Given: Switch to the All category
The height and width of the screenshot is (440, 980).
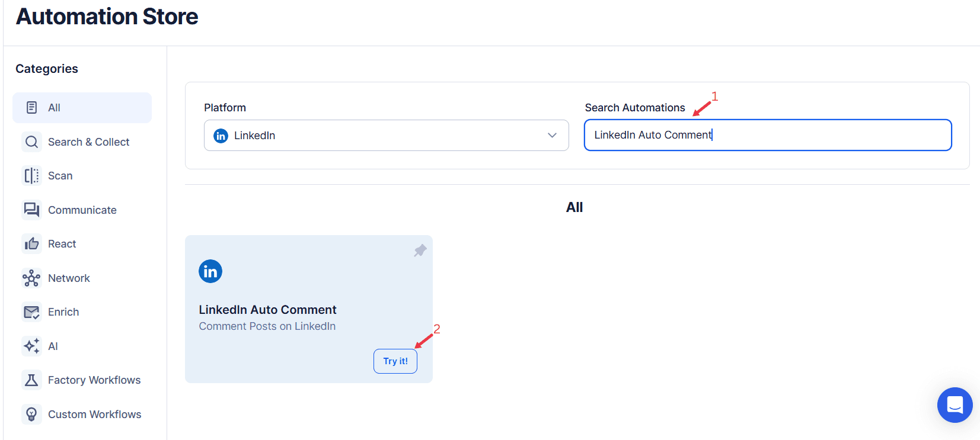Looking at the screenshot, I should [53, 107].
